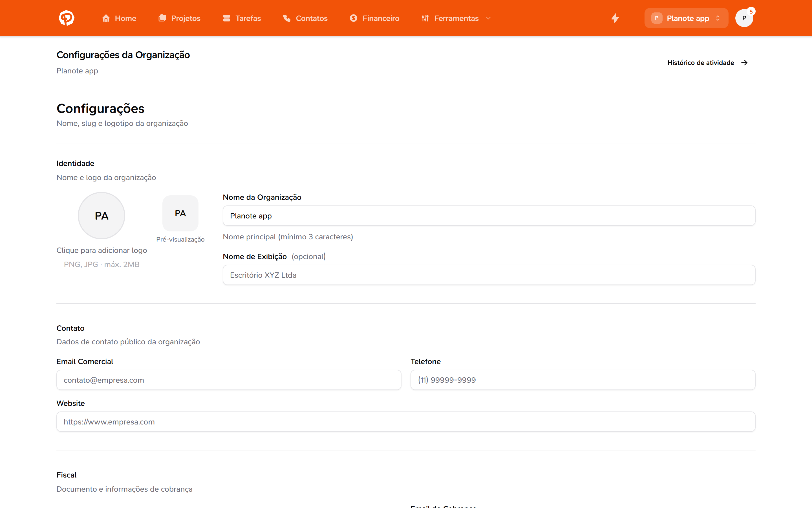Click the Ferramentas sliders icon
The width and height of the screenshot is (812, 508).
[425, 18]
